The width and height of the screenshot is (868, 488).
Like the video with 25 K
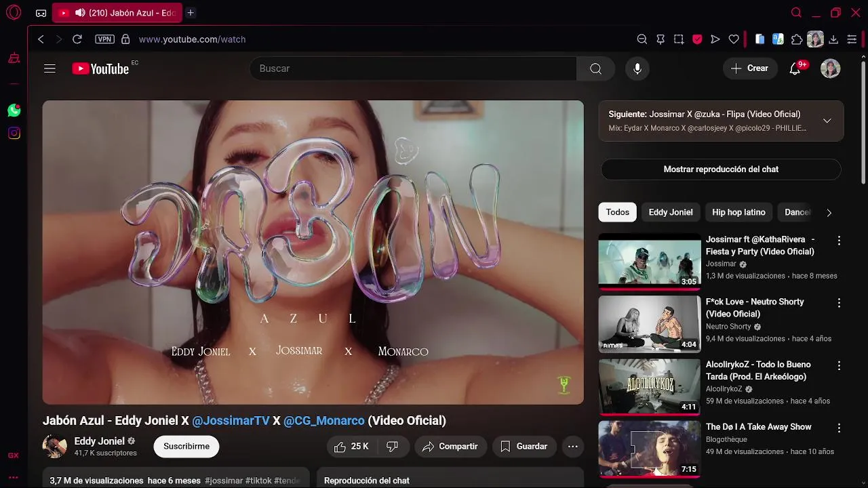tap(351, 447)
